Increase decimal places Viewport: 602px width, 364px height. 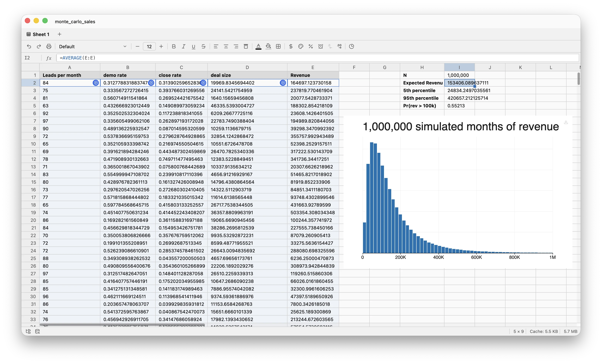(340, 46)
